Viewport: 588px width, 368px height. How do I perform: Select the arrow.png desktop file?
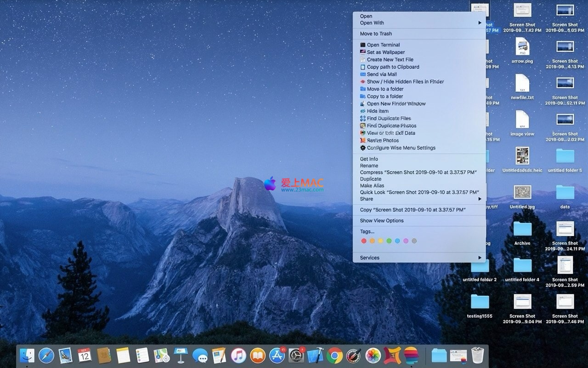pyautogui.click(x=522, y=47)
